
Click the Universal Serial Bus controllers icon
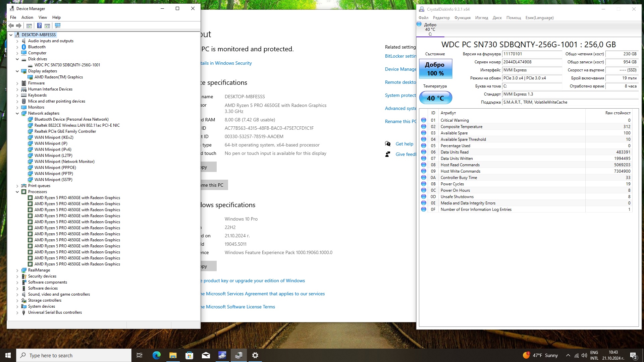click(24, 312)
